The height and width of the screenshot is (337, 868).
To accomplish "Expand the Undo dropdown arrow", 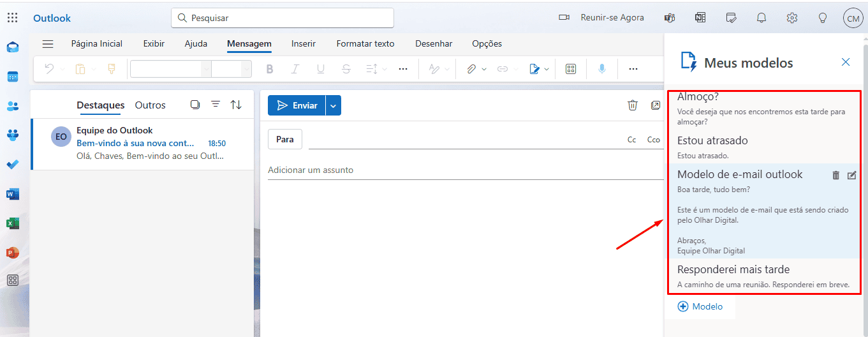I will [63, 69].
